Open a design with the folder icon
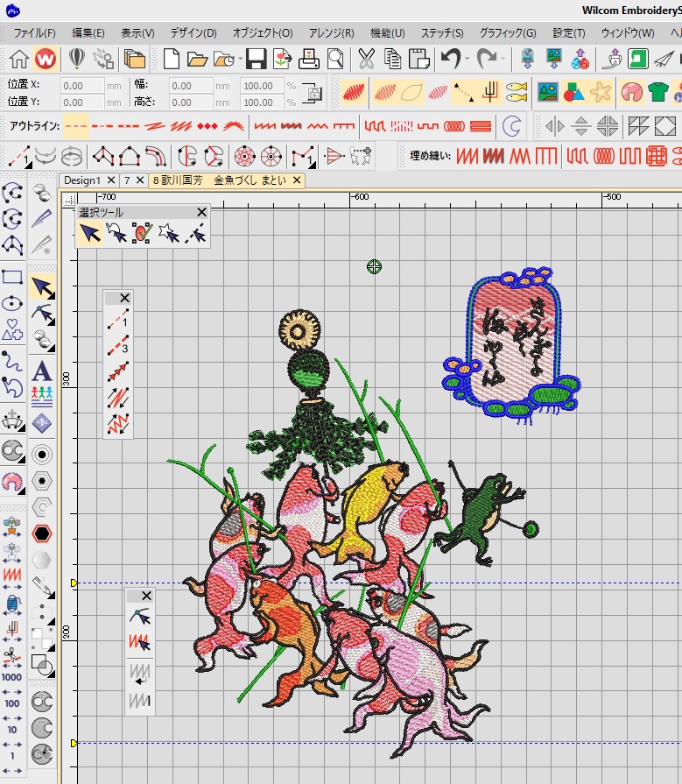Image resolution: width=682 pixels, height=784 pixels. [x=197, y=60]
